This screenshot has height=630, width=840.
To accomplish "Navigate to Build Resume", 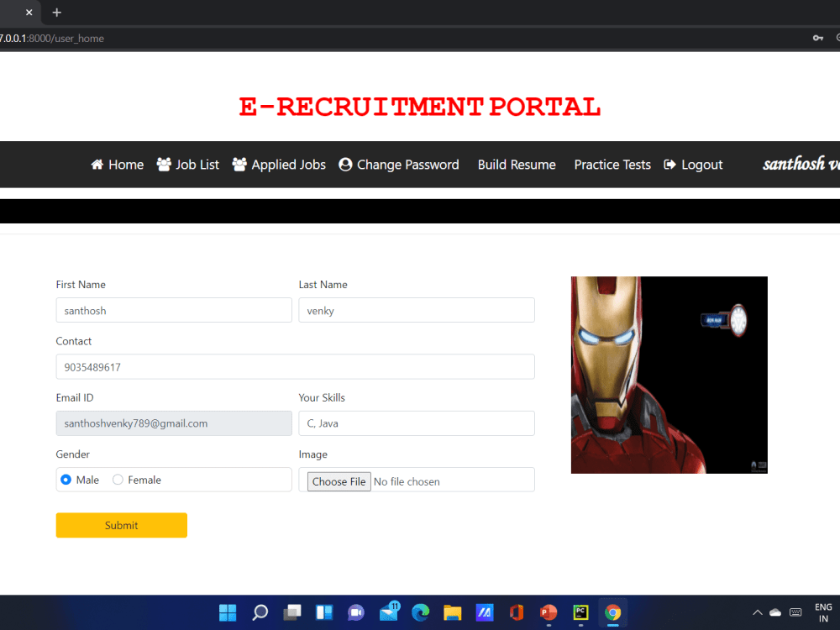I will coord(516,165).
